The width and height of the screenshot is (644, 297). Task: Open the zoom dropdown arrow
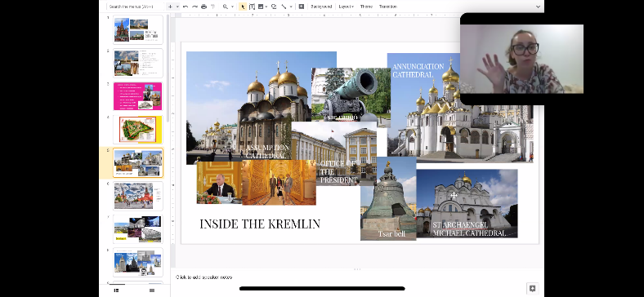(232, 7)
